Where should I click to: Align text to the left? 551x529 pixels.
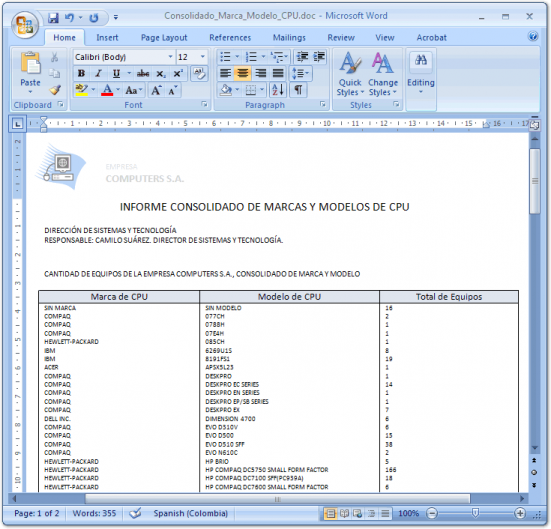click(225, 73)
